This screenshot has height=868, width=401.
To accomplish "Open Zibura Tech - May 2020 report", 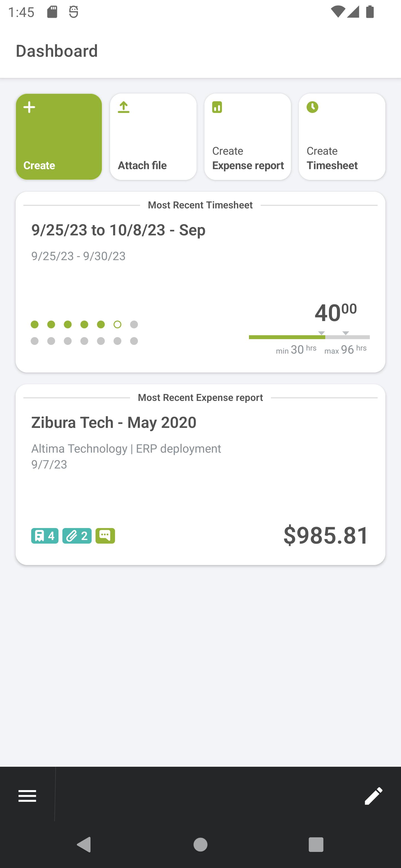I will coord(114,423).
